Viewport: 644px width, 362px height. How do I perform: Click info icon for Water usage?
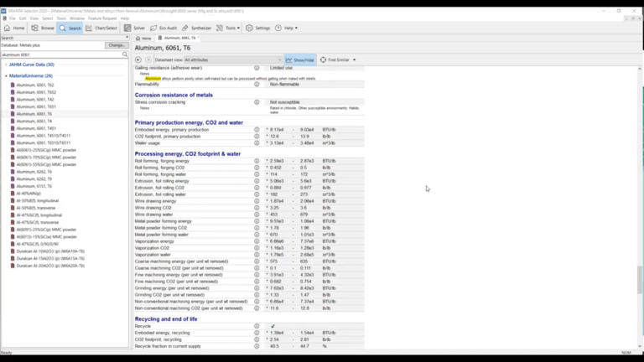[x=257, y=143]
